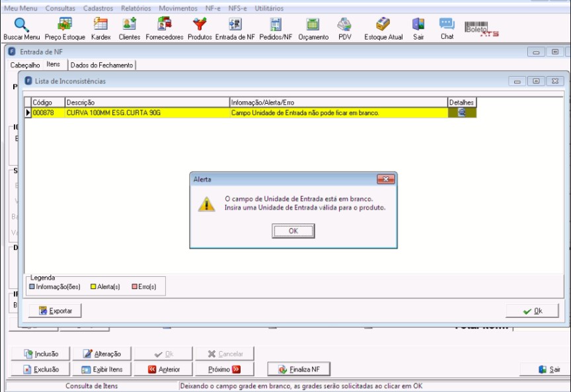
Task: Open the Buscar Menu search tool
Action: 21,29
